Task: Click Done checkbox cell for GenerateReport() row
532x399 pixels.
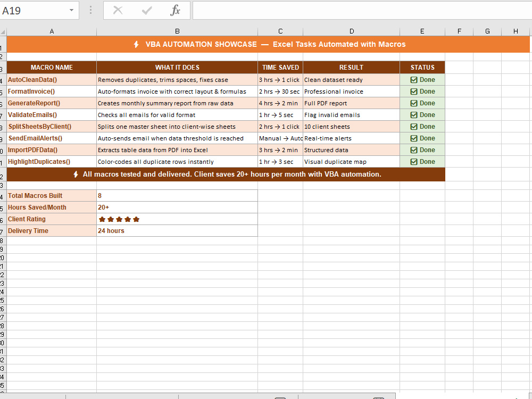Action: pyautogui.click(x=422, y=103)
